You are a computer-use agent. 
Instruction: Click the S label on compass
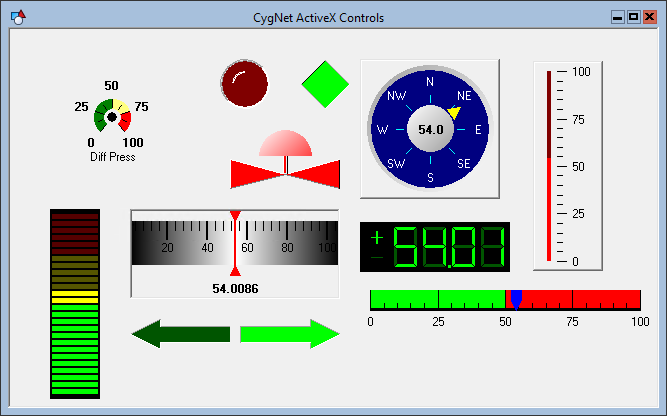pos(430,178)
